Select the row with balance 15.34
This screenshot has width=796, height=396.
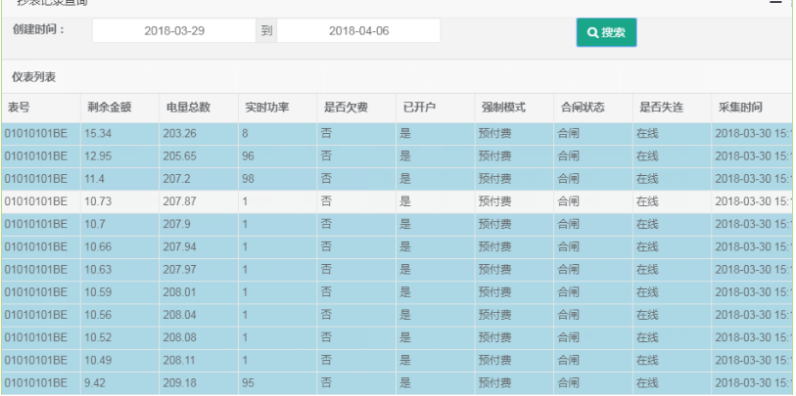[x=396, y=134]
